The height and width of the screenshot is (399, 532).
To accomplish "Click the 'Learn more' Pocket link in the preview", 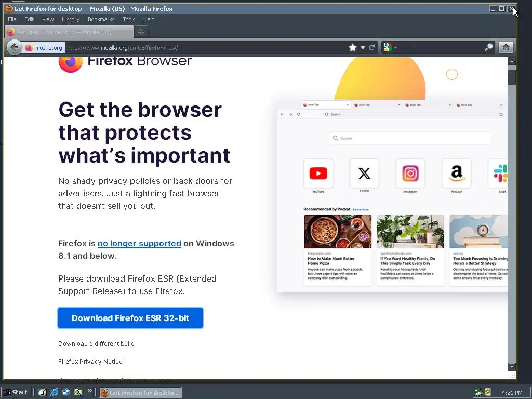I will click(x=361, y=209).
